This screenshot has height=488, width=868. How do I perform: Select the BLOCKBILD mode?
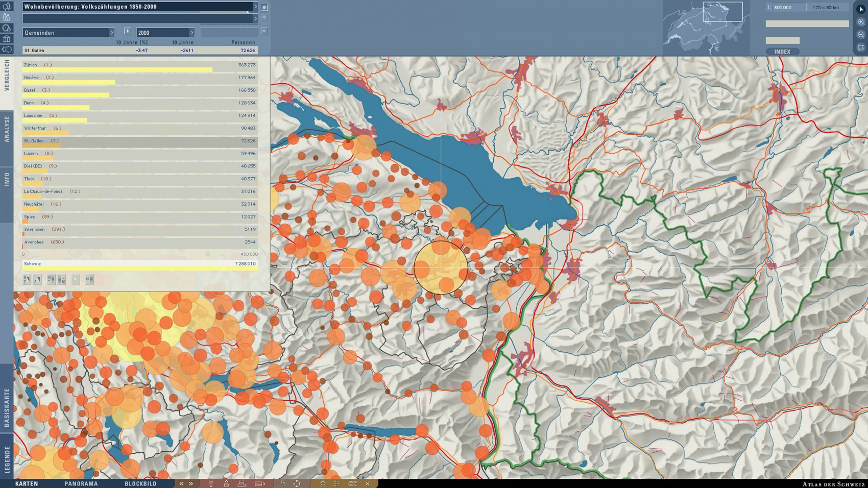coord(140,483)
